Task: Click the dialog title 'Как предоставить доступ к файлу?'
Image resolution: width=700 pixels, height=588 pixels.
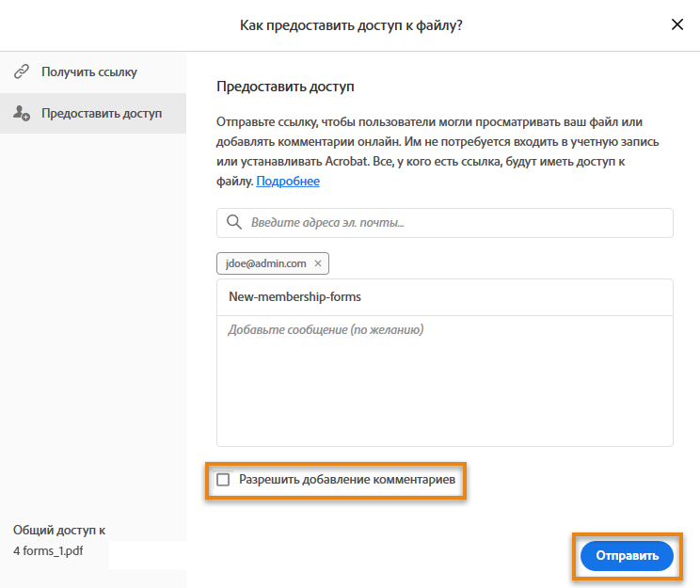Action: coord(351,25)
